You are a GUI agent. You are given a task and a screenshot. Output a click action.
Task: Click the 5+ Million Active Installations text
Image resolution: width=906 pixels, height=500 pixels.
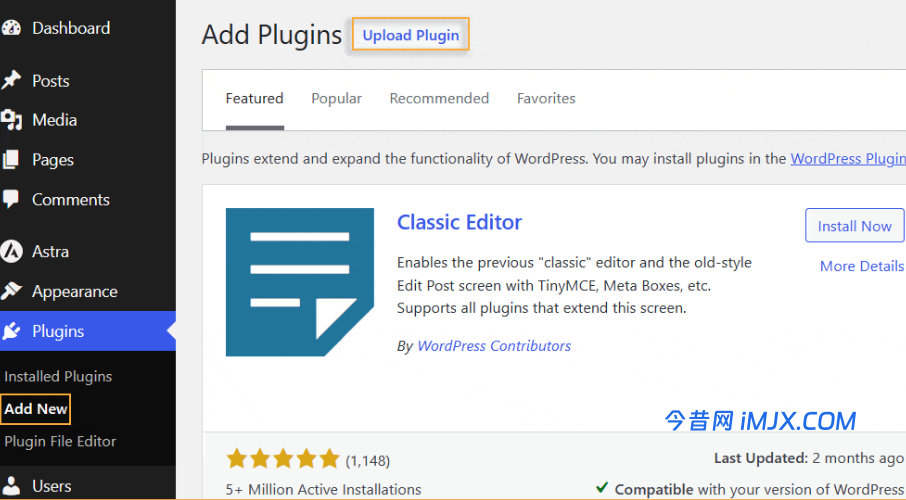[x=324, y=489]
